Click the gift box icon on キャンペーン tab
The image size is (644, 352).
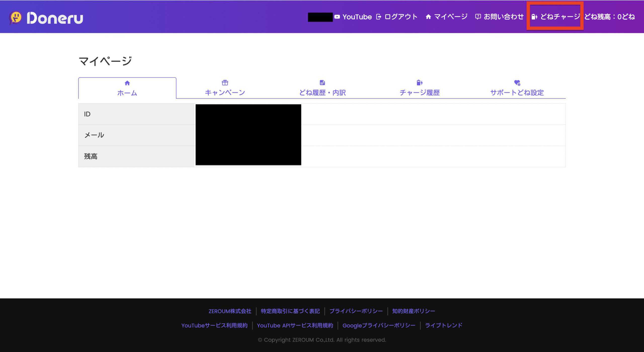(x=225, y=83)
